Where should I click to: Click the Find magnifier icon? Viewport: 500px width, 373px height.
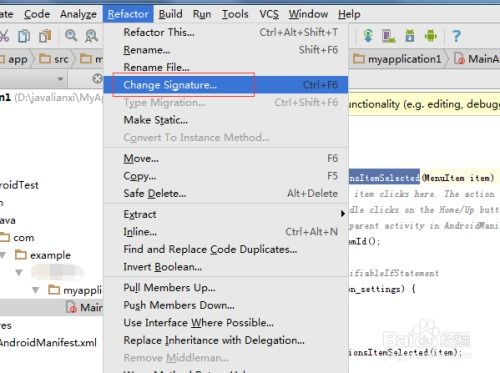(x=71, y=35)
